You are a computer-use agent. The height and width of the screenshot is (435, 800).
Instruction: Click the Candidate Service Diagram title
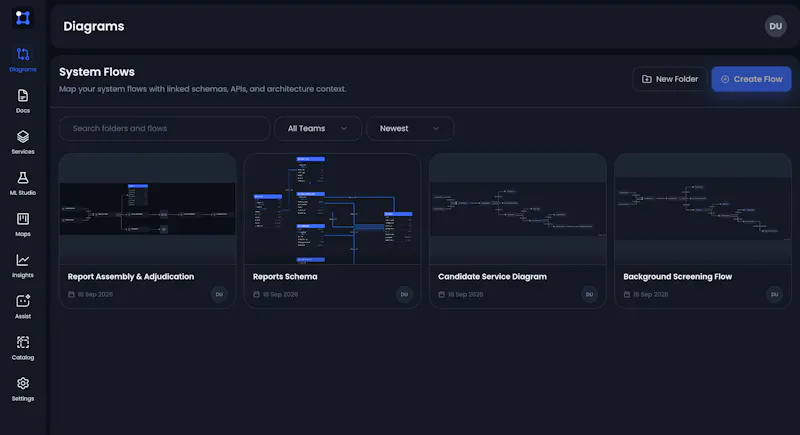pos(492,276)
